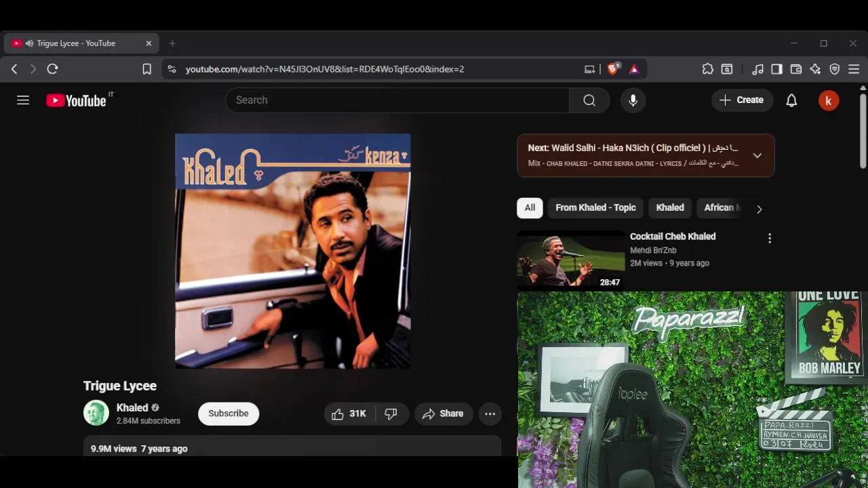Viewport: 868px width, 488px height.
Task: Show more filter chips with the arrow
Action: pos(759,209)
